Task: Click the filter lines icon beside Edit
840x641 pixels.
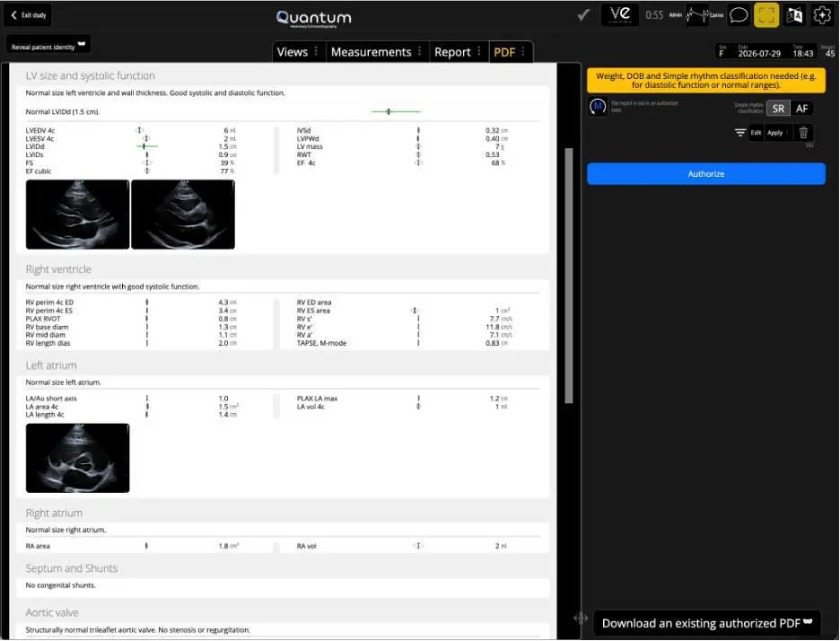Action: point(739,132)
